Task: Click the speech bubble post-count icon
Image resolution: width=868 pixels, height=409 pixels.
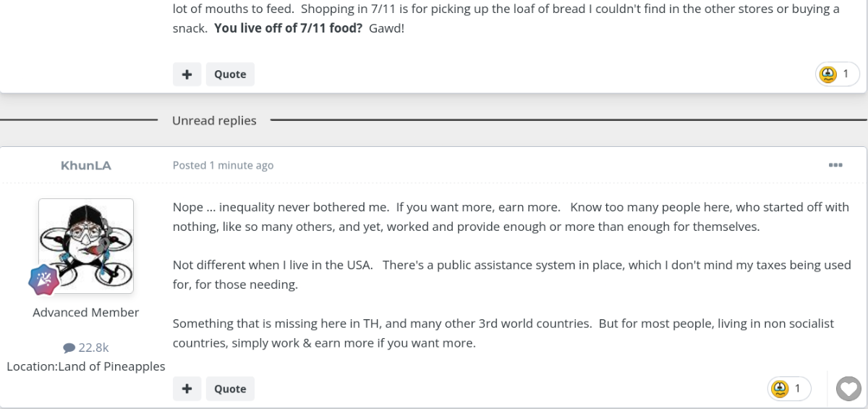Action: click(x=69, y=348)
